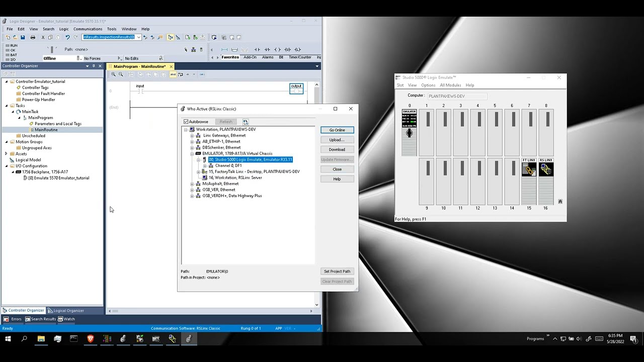This screenshot has width=644, height=362.
Task: Click the Upload... button
Action: (x=337, y=140)
